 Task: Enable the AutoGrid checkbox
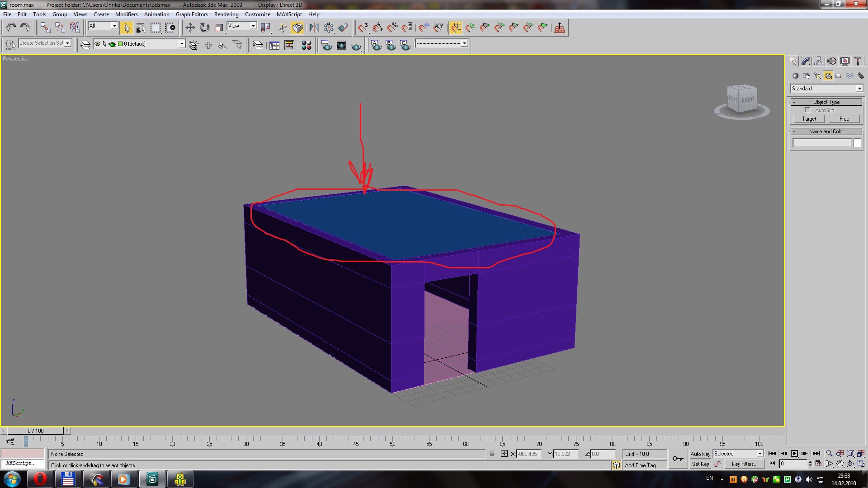point(807,110)
